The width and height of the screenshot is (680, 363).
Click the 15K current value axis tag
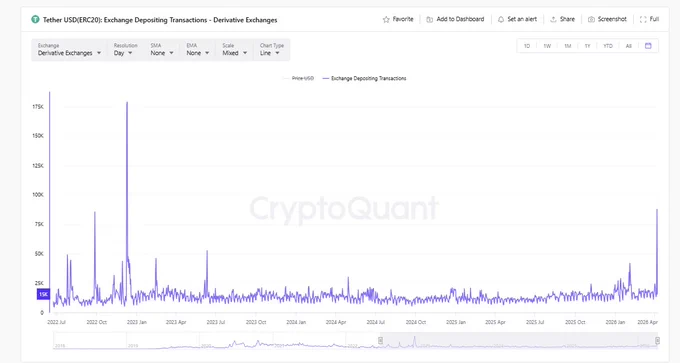point(43,294)
